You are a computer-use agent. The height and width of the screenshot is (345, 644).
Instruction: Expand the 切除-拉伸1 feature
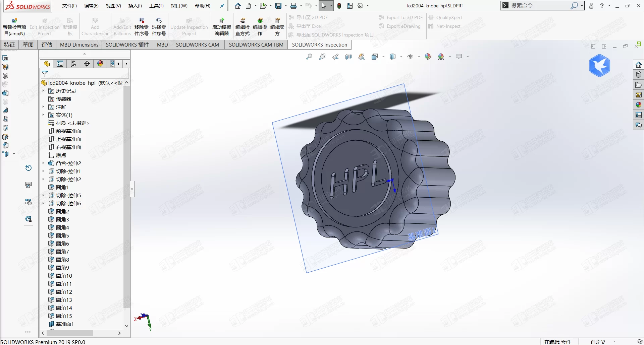click(43, 171)
